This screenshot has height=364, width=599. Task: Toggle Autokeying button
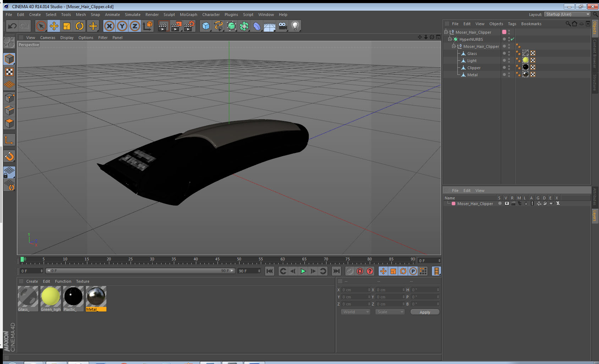pyautogui.click(x=360, y=271)
